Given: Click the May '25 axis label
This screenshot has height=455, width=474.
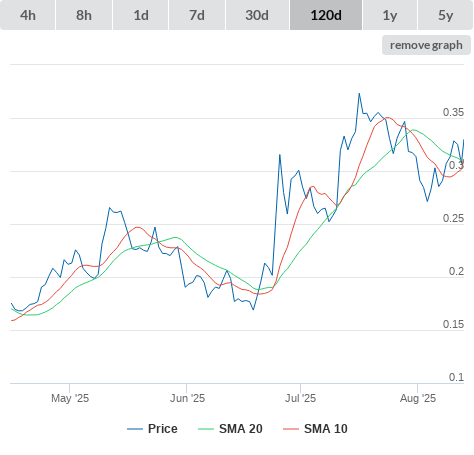Looking at the screenshot, I should click(x=70, y=398).
